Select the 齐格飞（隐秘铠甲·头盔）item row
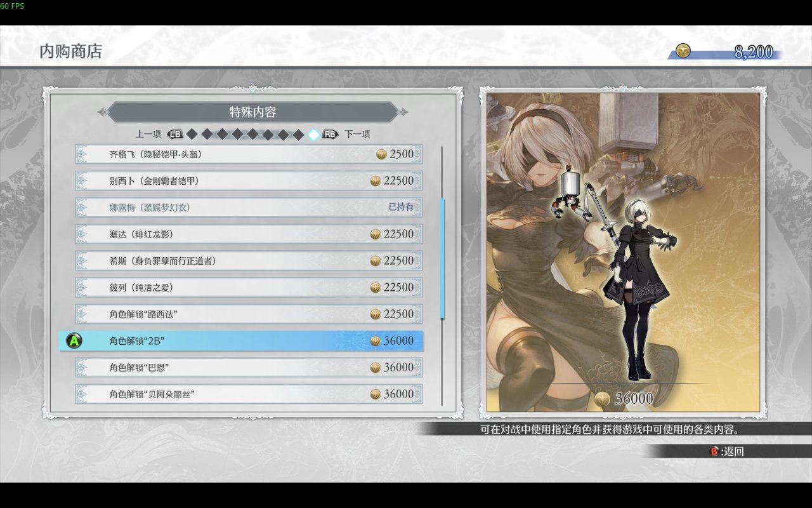The width and height of the screenshot is (812, 508). (249, 154)
